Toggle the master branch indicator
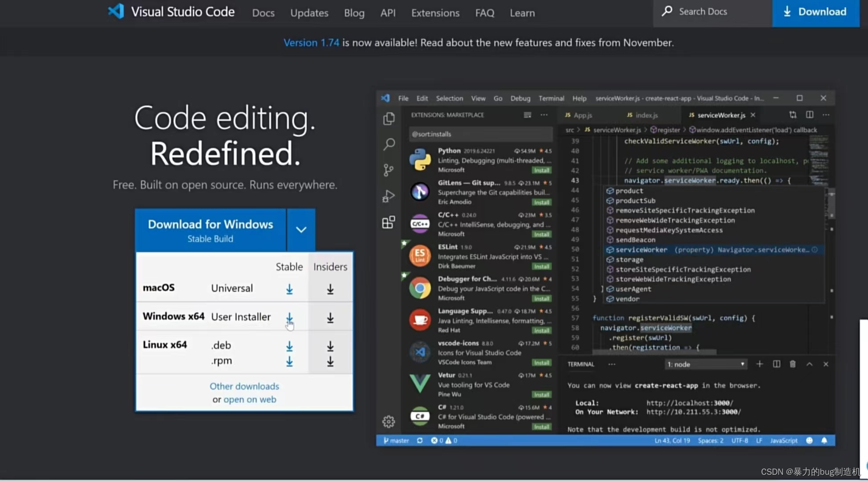The height and width of the screenshot is (481, 868). tap(395, 440)
